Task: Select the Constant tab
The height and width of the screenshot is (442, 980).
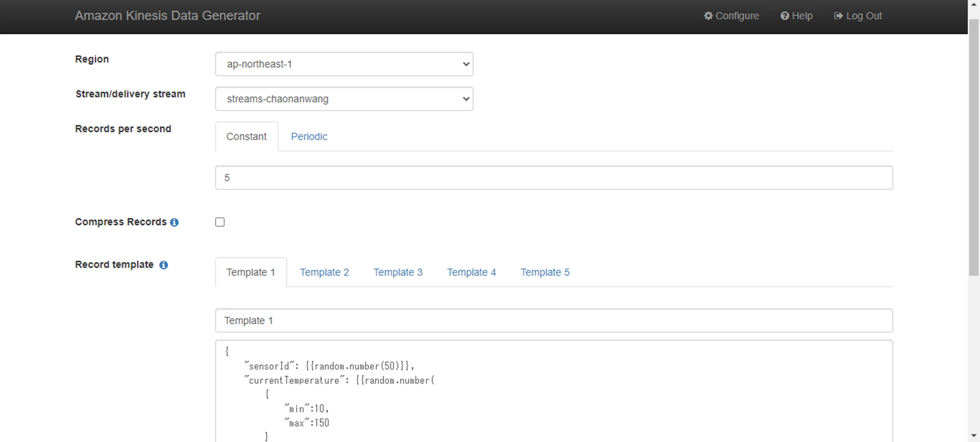Action: coord(246,136)
